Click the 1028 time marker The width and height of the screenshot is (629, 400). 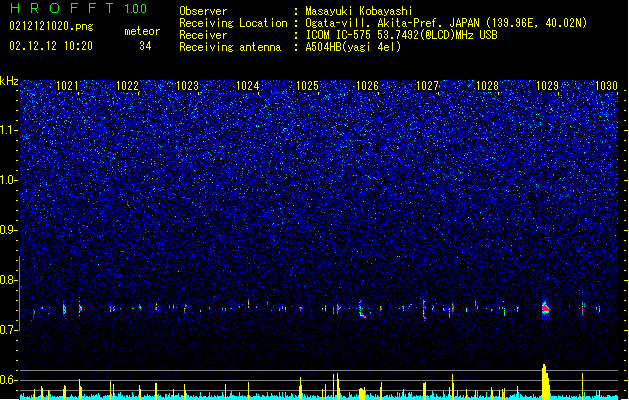pyautogui.click(x=487, y=86)
